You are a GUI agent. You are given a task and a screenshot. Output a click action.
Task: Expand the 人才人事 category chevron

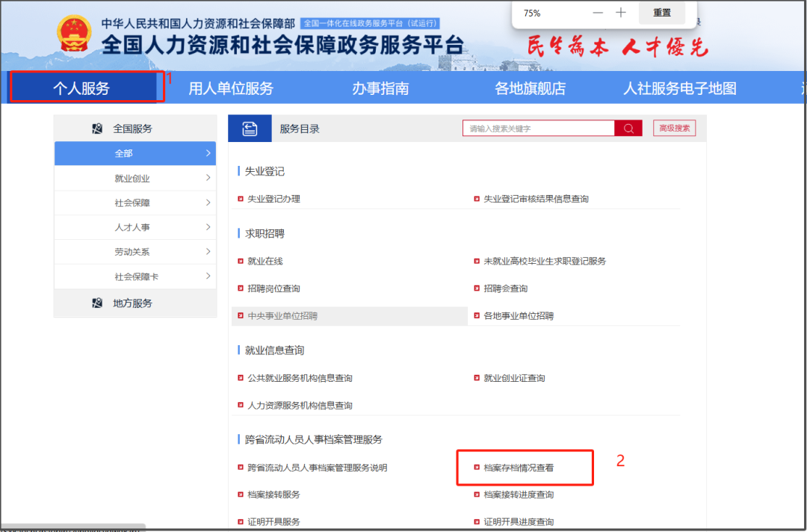tap(208, 227)
